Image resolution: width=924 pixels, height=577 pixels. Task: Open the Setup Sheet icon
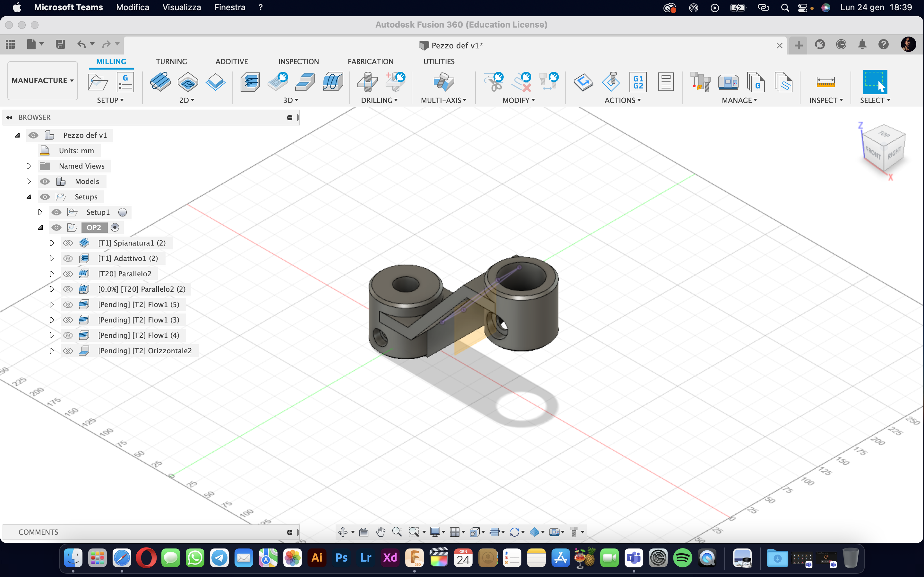[x=665, y=82]
